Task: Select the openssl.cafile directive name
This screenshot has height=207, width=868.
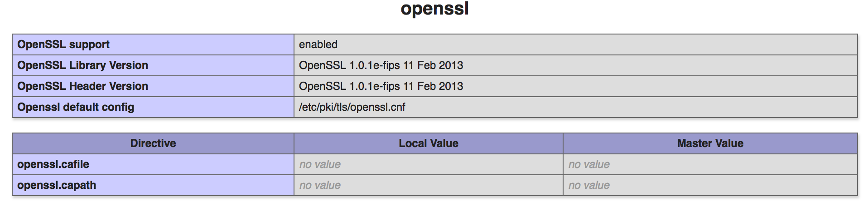Action: pyautogui.click(x=53, y=164)
